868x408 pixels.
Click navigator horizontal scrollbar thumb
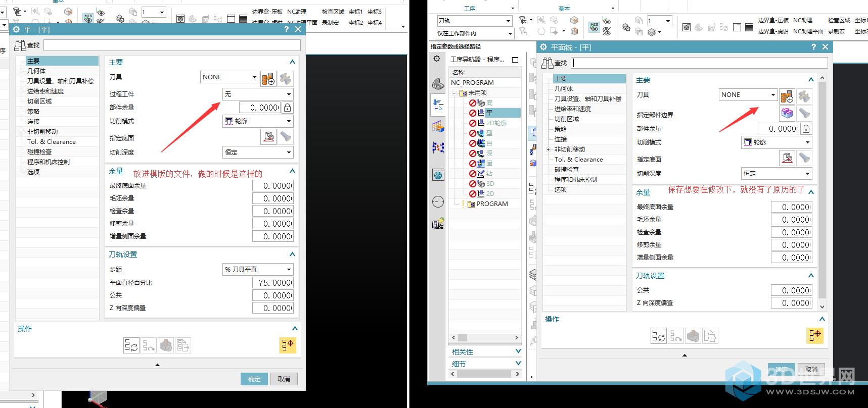click(463, 337)
